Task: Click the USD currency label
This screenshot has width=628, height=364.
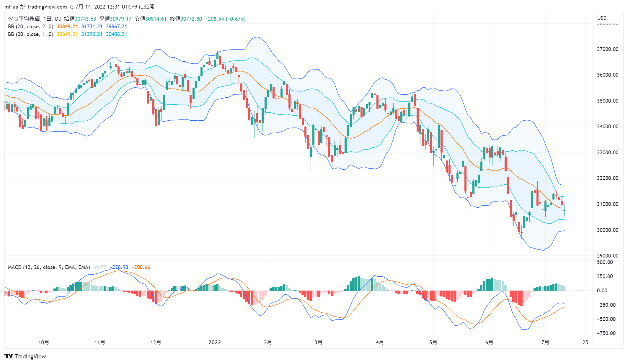Action: tap(602, 18)
